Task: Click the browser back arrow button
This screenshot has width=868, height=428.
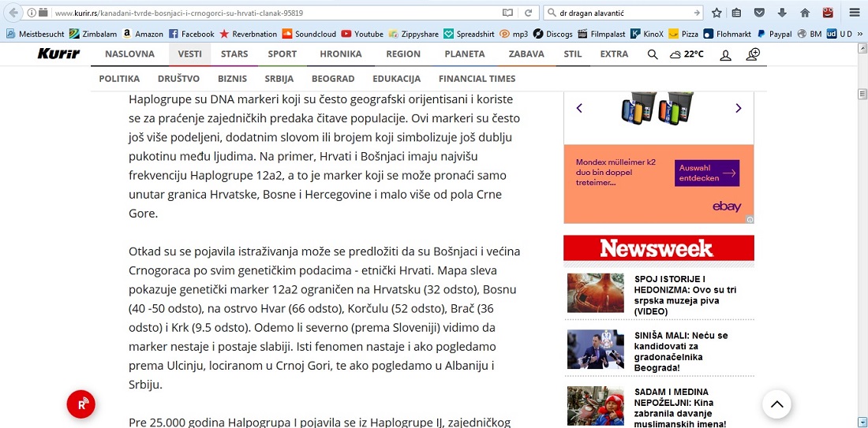Action: [13, 13]
